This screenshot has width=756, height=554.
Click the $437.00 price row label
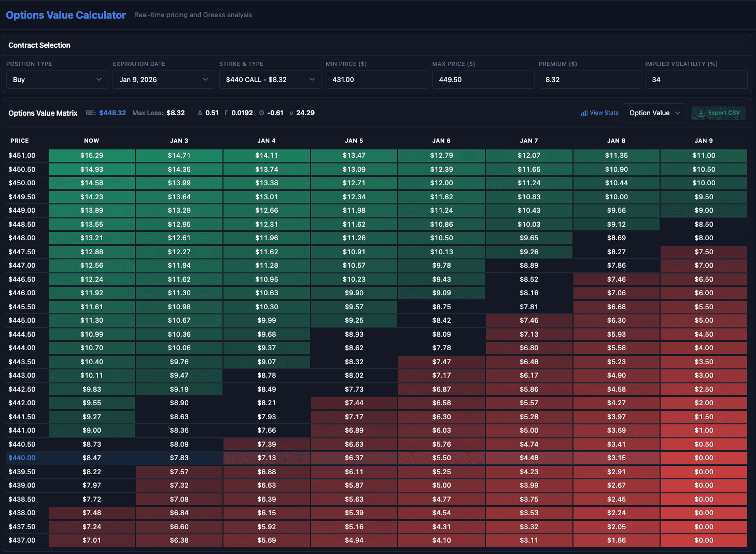coord(22,541)
